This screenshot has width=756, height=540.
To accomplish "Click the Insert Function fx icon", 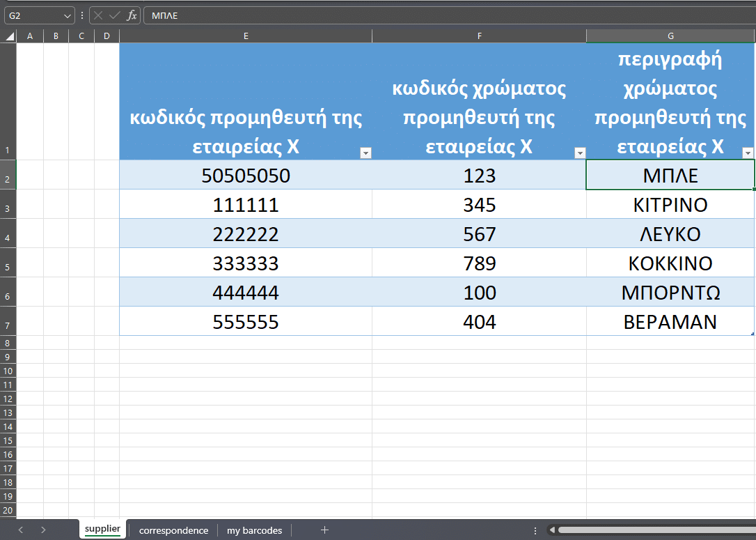I will point(132,15).
